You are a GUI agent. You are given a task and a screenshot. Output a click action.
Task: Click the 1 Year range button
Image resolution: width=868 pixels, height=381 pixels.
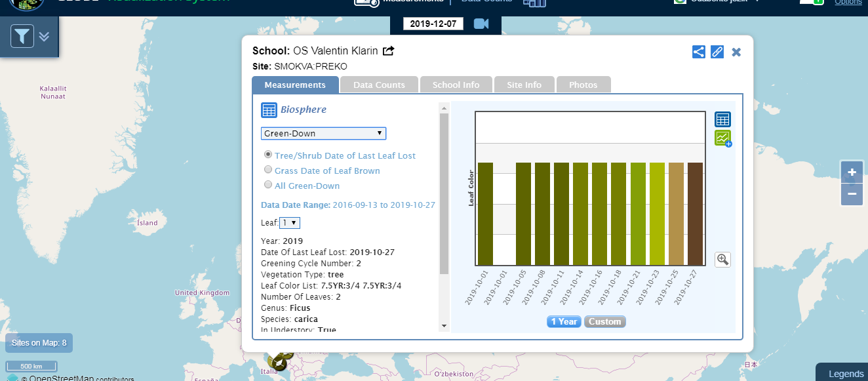tap(564, 321)
